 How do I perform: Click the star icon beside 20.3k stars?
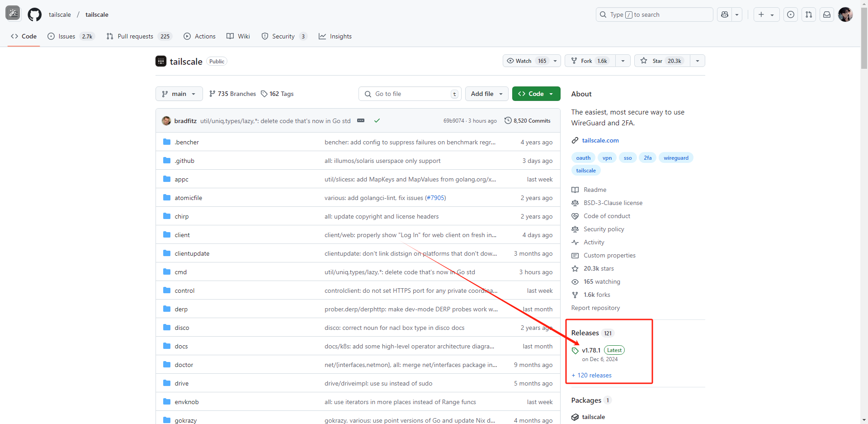[x=575, y=268]
